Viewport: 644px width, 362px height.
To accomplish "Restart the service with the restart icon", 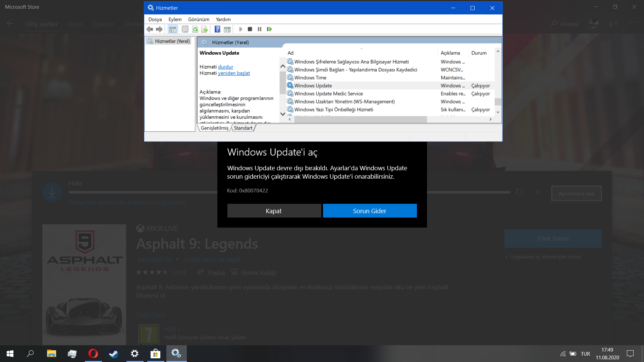I will 269,29.
